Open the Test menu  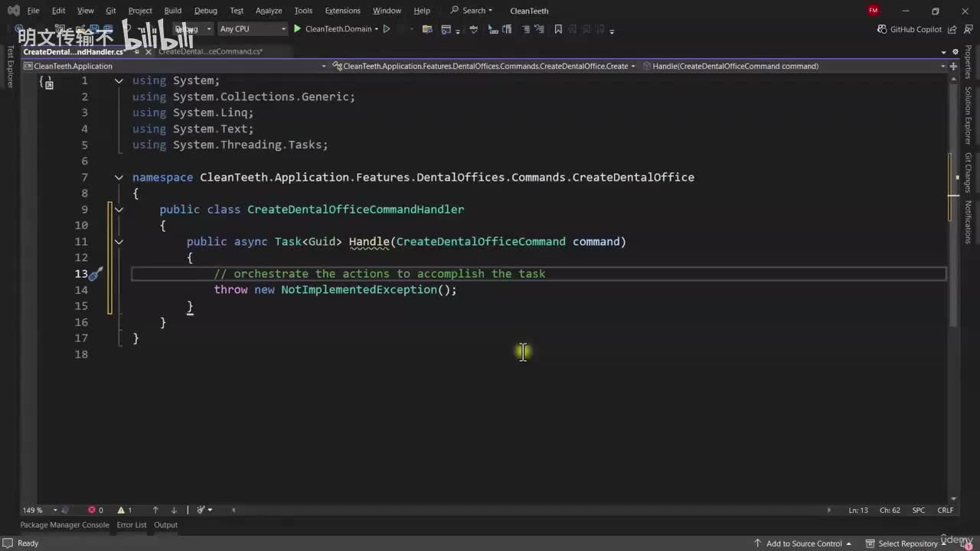pos(237,11)
